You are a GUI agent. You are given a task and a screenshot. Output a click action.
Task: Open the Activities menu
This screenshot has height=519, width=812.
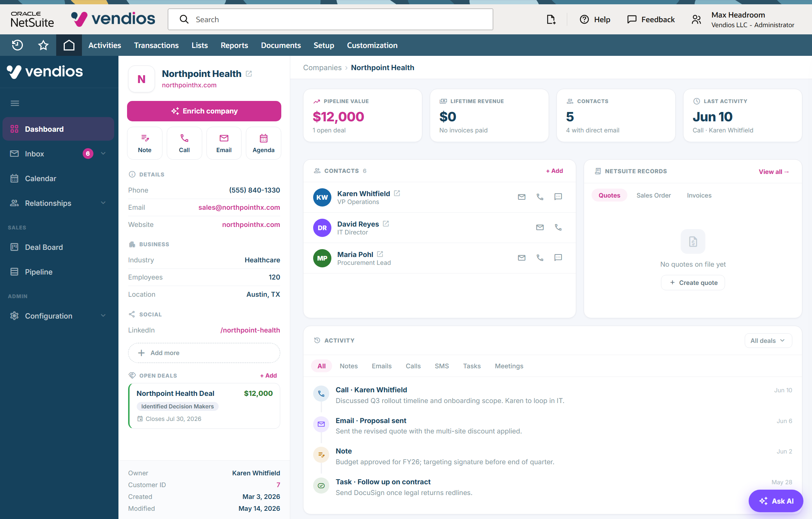(104, 45)
